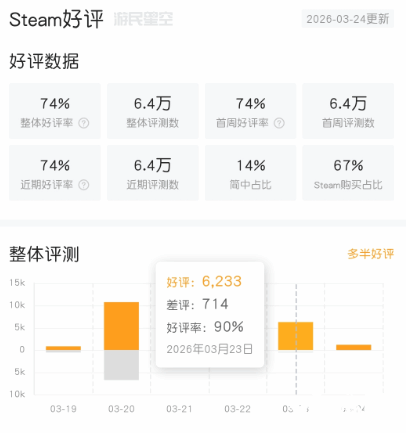
Task: Click help icon beside 首周好评率
Action: pyautogui.click(x=279, y=123)
